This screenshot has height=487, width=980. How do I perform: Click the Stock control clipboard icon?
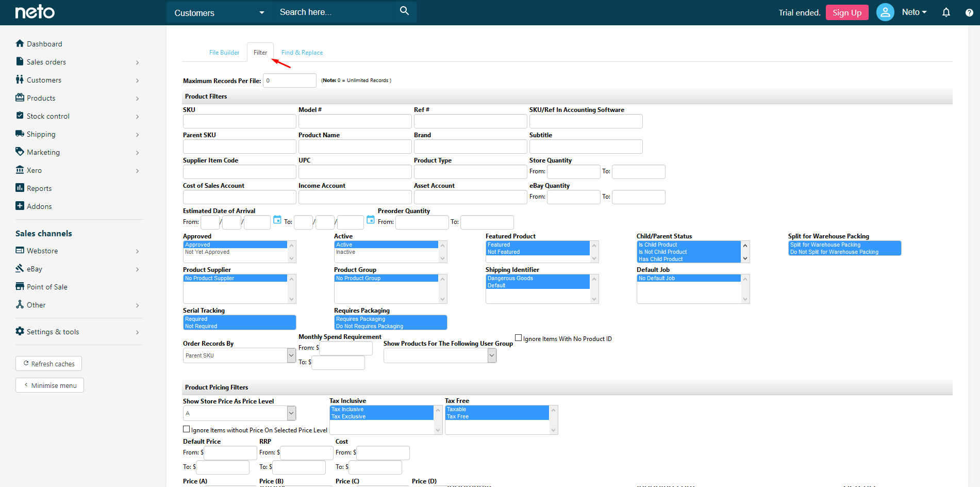point(20,116)
